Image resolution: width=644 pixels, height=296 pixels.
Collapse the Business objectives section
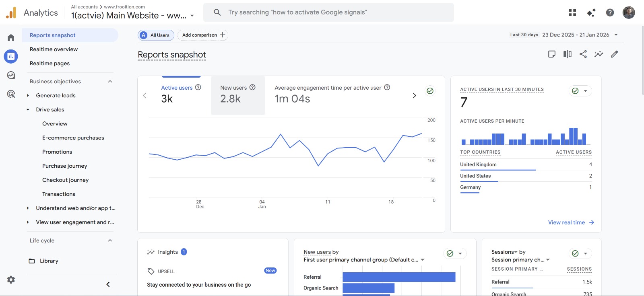pos(110,81)
